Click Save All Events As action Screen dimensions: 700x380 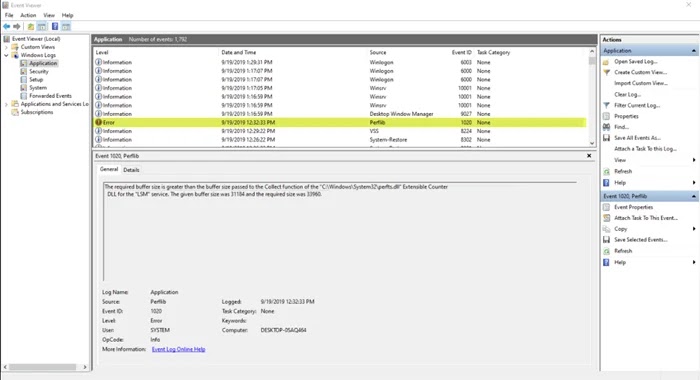tap(638, 138)
